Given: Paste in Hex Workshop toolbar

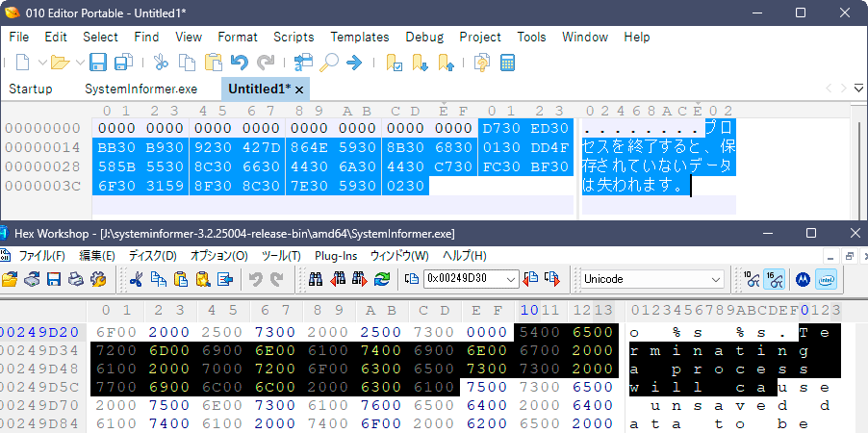Looking at the screenshot, I should tap(181, 279).
